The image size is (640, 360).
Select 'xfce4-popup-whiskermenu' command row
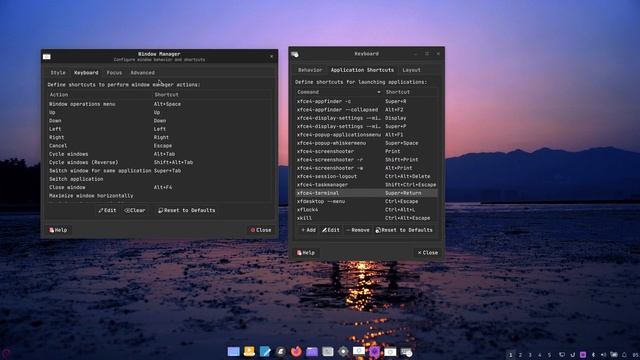[367, 143]
